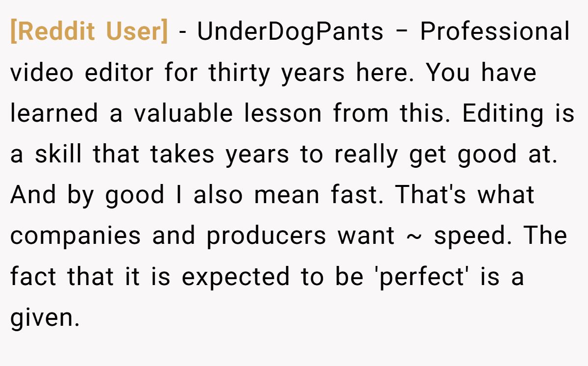Viewport: 588px width, 366px height.
Task: Click the quoted word 'perfect'
Action: pyautogui.click(x=424, y=277)
